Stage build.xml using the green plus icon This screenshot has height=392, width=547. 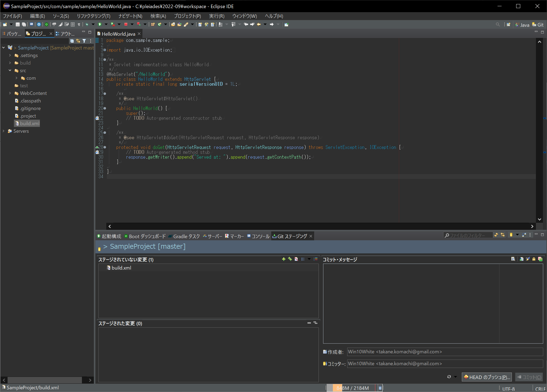pos(284,259)
